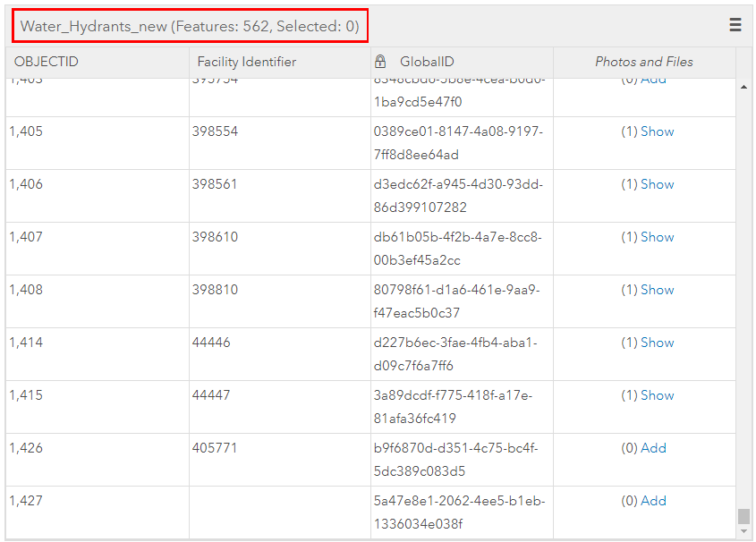Click Facility Identifier value 405771

tap(215, 448)
